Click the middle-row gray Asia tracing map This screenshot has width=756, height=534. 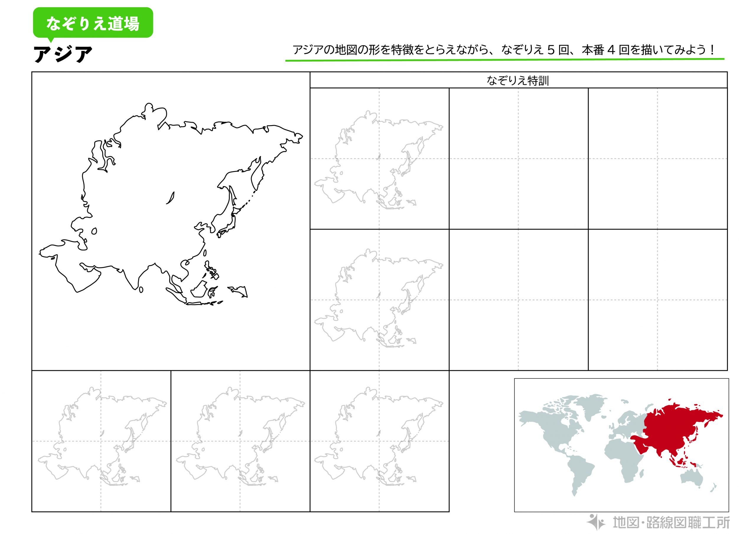[379, 299]
